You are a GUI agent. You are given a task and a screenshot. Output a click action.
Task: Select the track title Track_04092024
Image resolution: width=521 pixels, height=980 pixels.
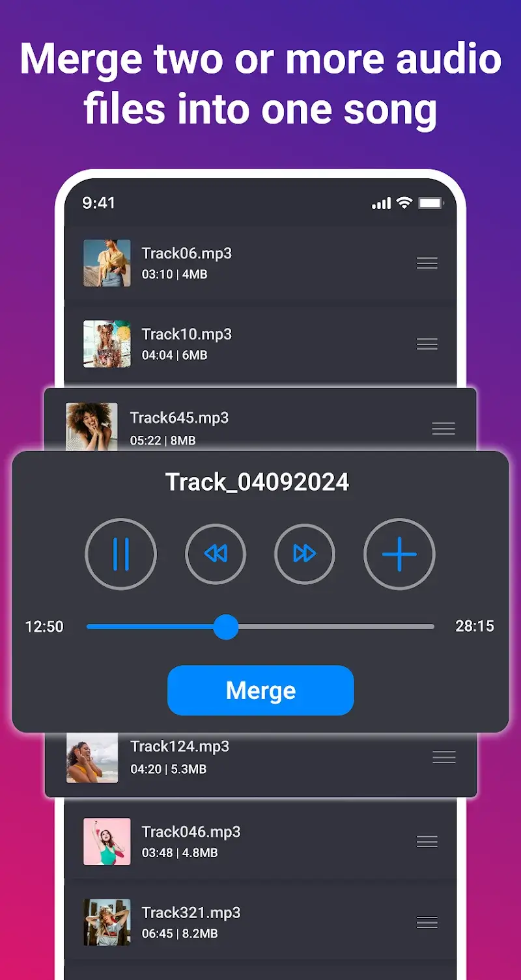tap(260, 482)
